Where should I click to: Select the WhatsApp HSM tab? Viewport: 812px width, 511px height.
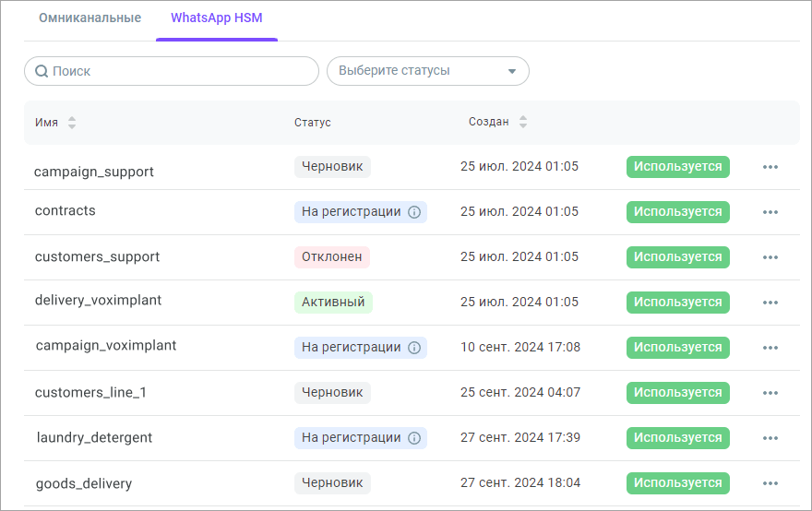pos(217,18)
